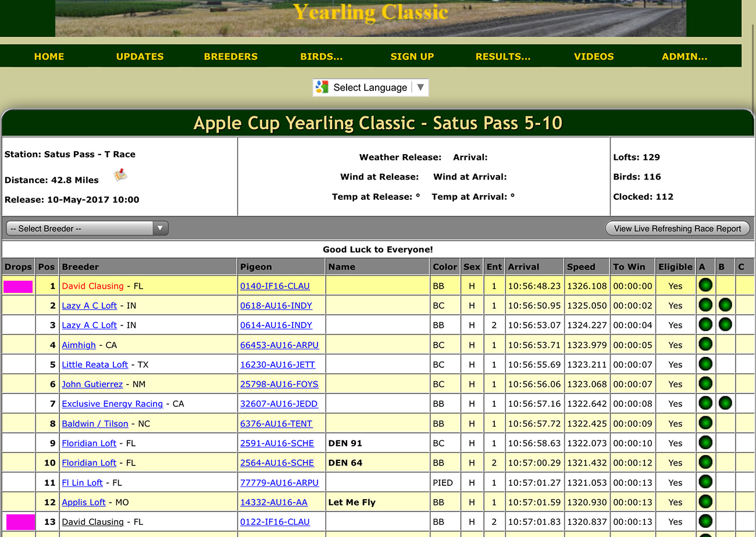Click green B indicator for Exclusive Energy Racing
Screen dimensions: 756x537
click(x=725, y=403)
